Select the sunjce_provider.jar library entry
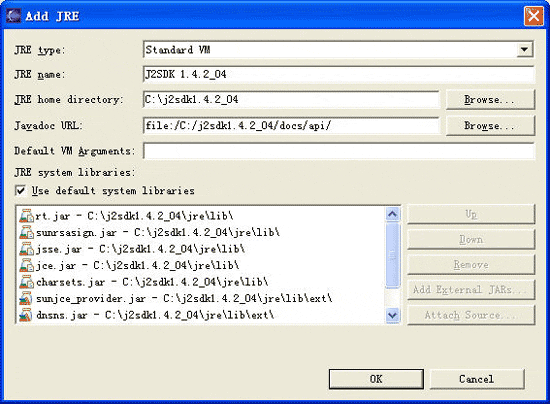The image size is (550, 404). pos(176,298)
